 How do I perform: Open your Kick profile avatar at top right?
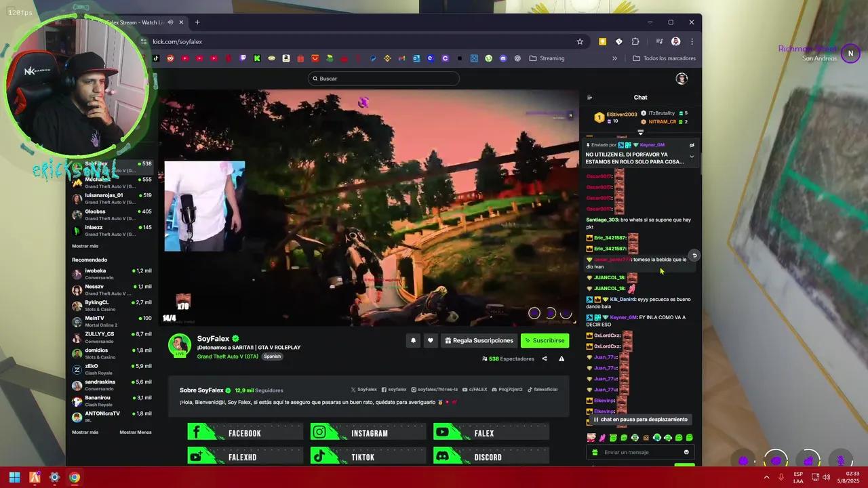point(682,79)
